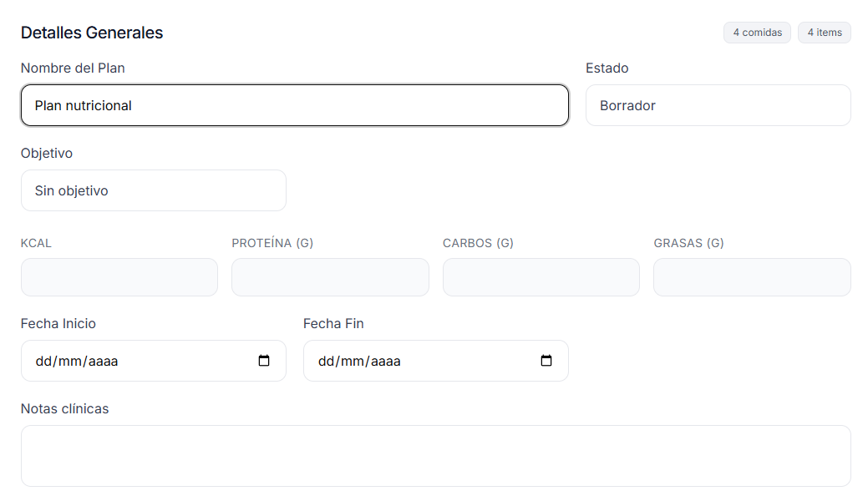Open the Fecha Inicio calendar picker icon
The height and width of the screenshot is (496, 868).
point(264,362)
